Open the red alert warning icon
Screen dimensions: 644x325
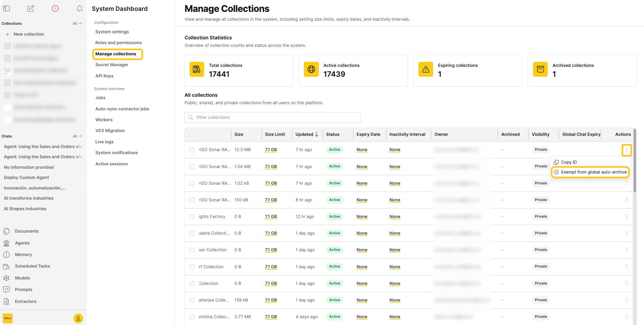click(x=55, y=8)
